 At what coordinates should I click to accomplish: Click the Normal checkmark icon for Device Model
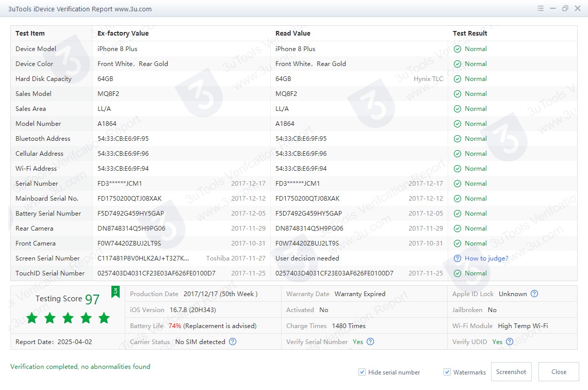coord(458,49)
